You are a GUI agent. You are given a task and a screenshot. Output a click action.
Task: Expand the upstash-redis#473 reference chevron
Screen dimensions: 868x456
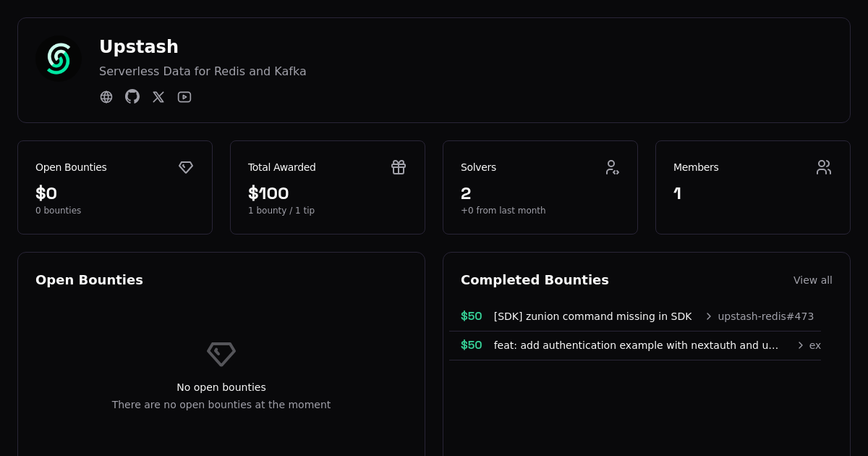click(707, 316)
